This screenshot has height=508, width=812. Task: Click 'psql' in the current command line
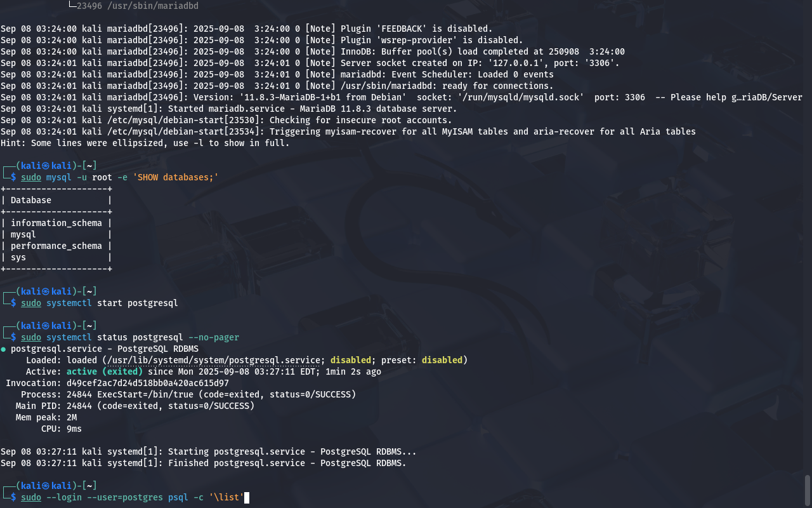point(178,497)
